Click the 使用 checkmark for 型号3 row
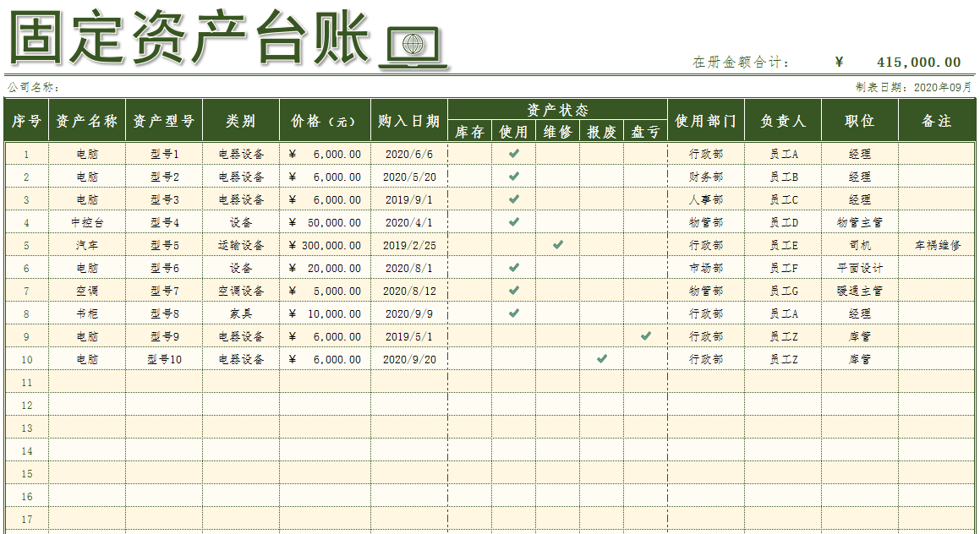The height and width of the screenshot is (534, 980). point(514,199)
